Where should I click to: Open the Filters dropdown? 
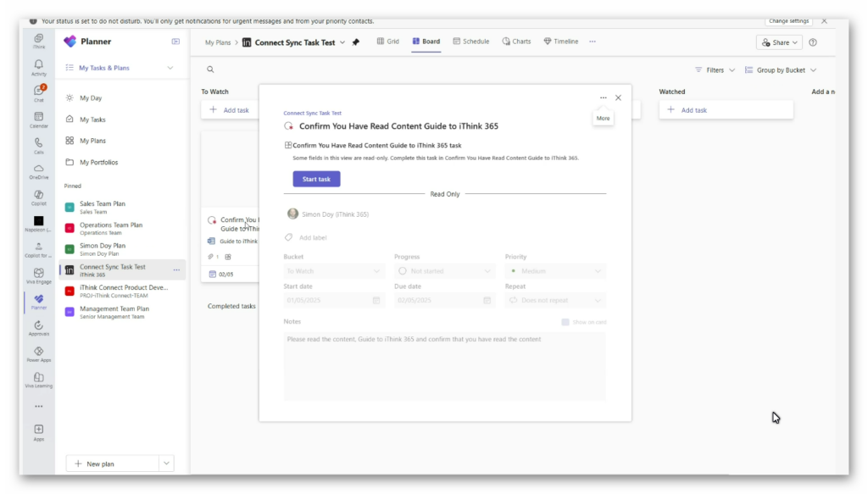tap(715, 70)
